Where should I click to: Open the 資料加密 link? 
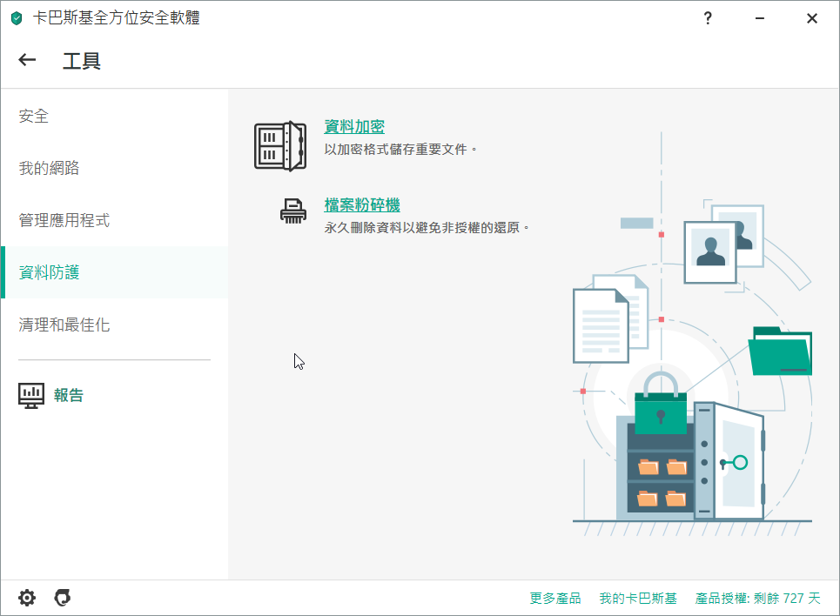[354, 127]
